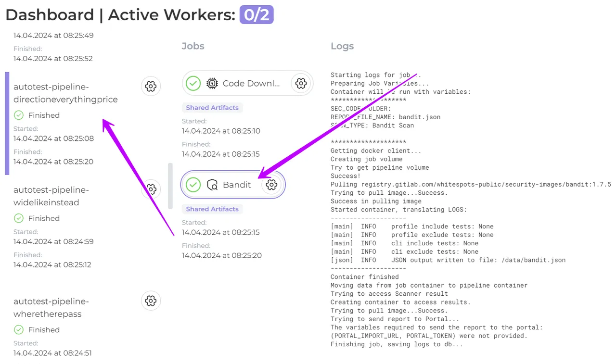
Task: Click Shared Artifacts tag under Code Download
Action: click(212, 108)
